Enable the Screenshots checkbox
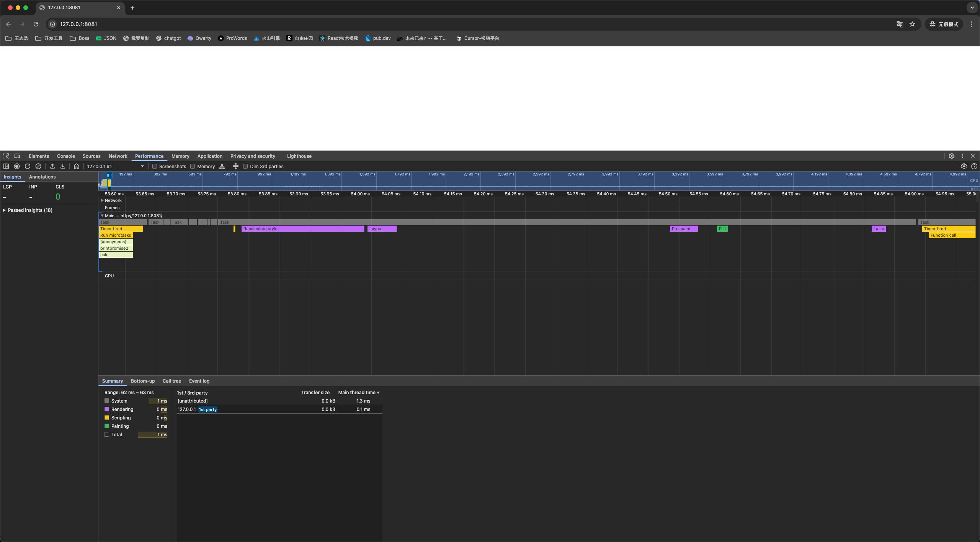Viewport: 980px width, 542px height. coord(155,166)
